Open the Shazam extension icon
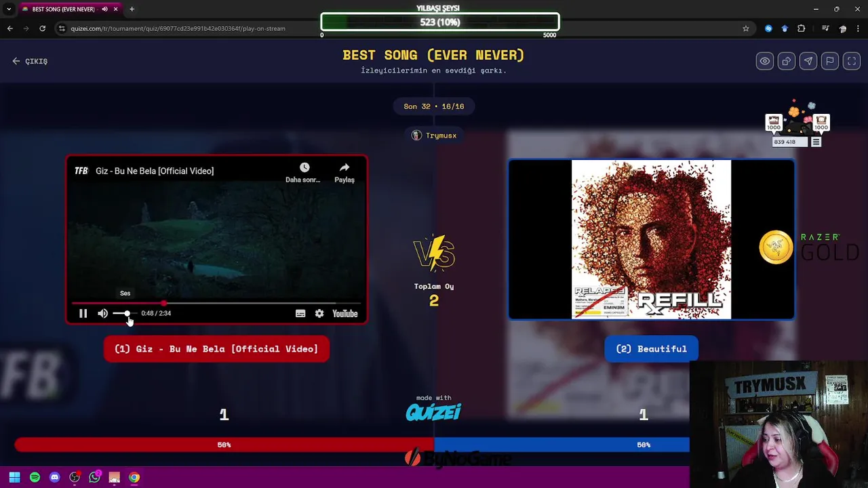This screenshot has width=868, height=488. tap(768, 28)
